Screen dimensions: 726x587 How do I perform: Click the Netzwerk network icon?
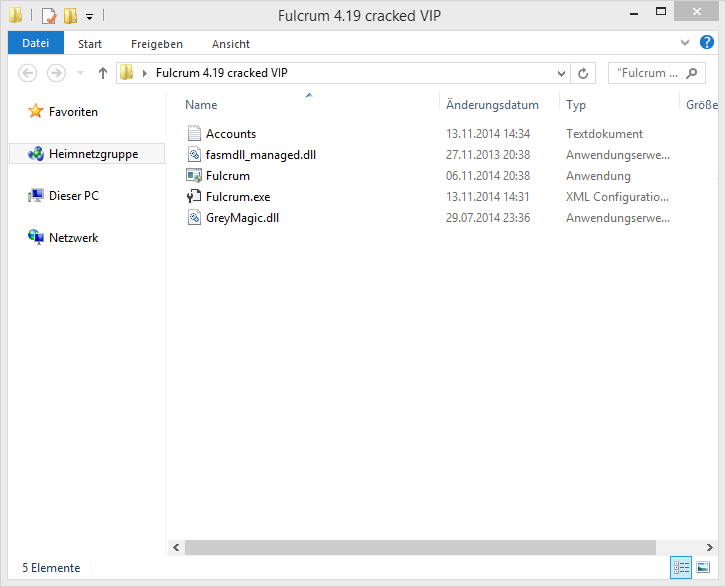click(36, 237)
